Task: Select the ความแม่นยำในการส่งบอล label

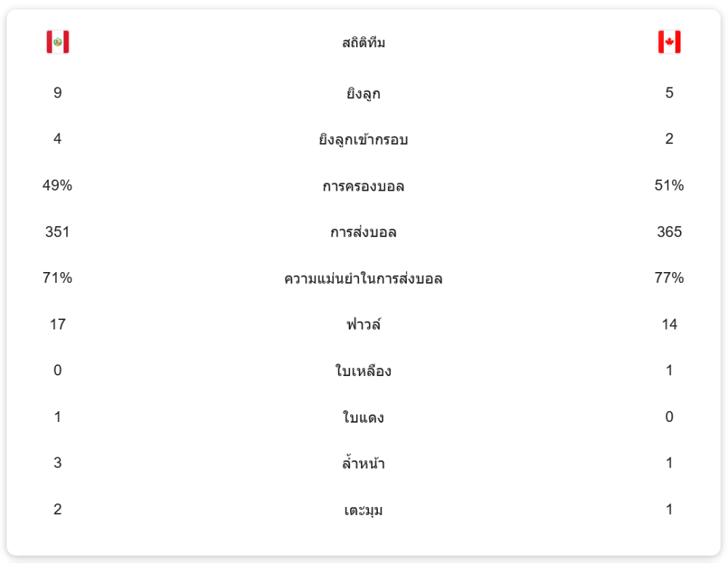Action: click(363, 279)
